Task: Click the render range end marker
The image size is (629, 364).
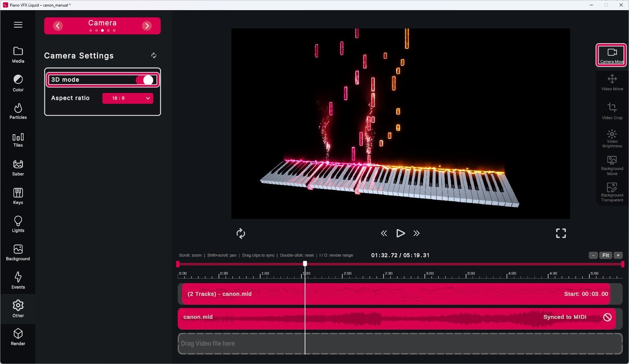Action: 623,264
